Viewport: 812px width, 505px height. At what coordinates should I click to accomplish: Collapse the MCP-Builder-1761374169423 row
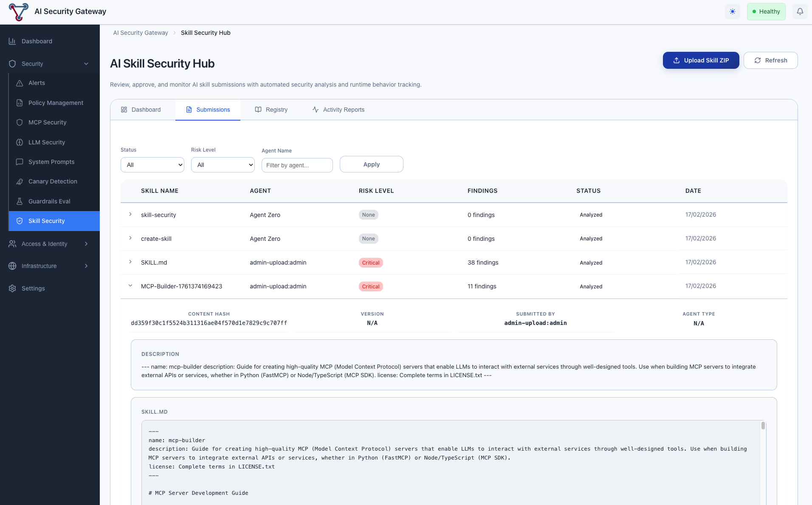(x=130, y=286)
